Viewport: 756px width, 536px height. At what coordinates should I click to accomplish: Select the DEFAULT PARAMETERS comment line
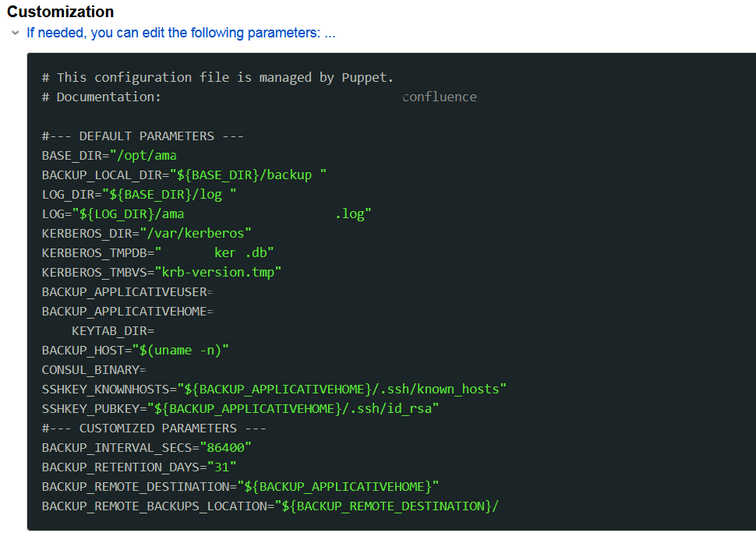click(x=143, y=136)
